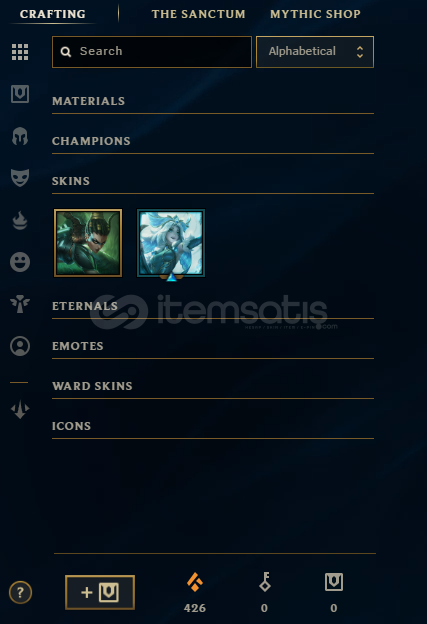427x624 pixels.
Task: Filter loot by materials chest icon
Action: click(20, 94)
